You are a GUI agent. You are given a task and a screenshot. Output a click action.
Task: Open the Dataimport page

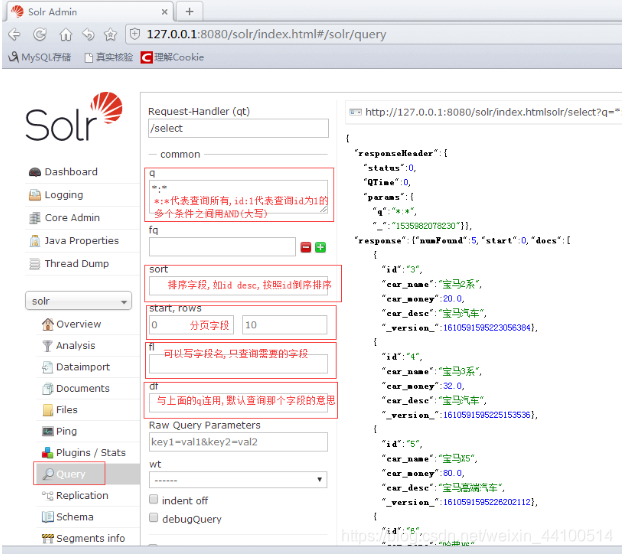[83, 367]
